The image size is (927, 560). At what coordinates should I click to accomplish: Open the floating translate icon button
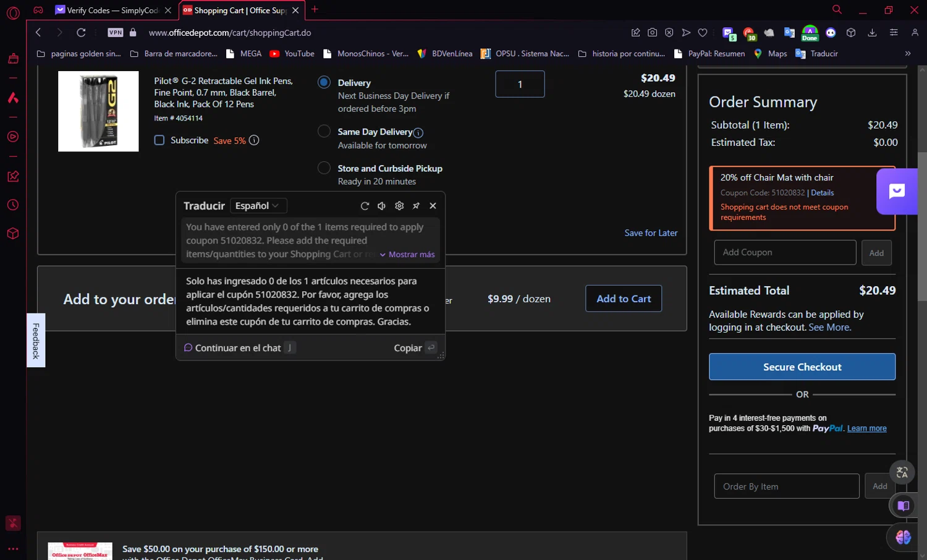coord(902,473)
